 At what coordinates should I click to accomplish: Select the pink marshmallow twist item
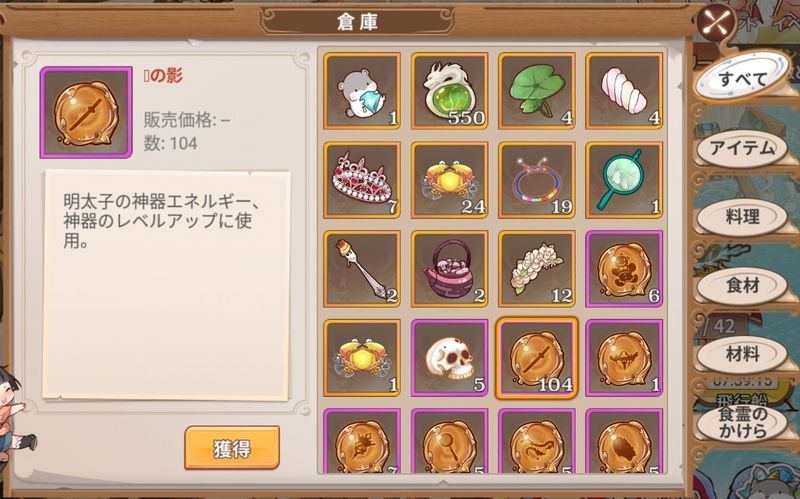(624, 91)
